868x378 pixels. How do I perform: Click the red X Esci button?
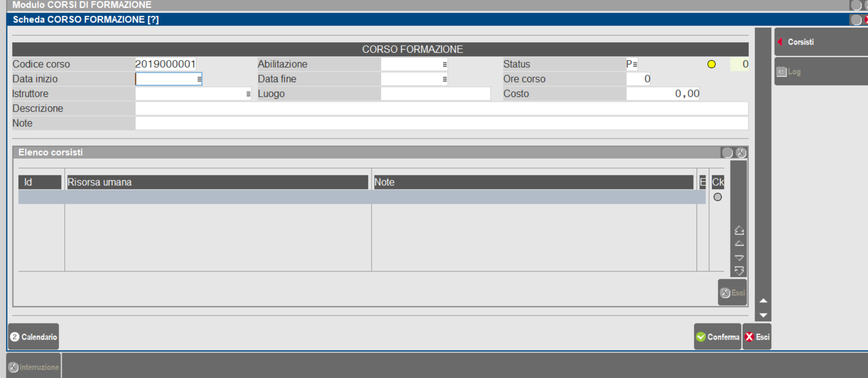[x=757, y=337]
